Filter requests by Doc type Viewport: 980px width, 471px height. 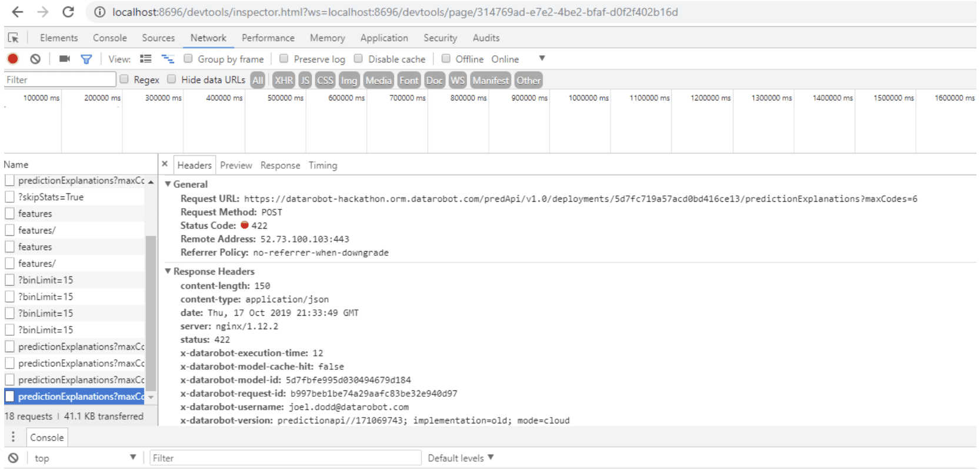pyautogui.click(x=435, y=80)
